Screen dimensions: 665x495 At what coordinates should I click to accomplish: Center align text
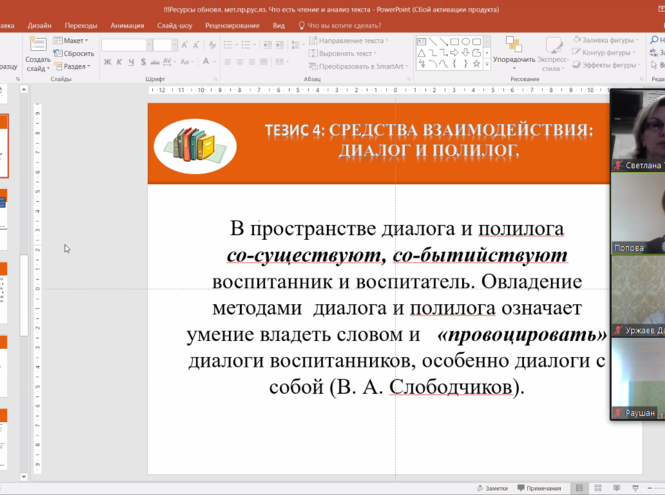coord(240,62)
